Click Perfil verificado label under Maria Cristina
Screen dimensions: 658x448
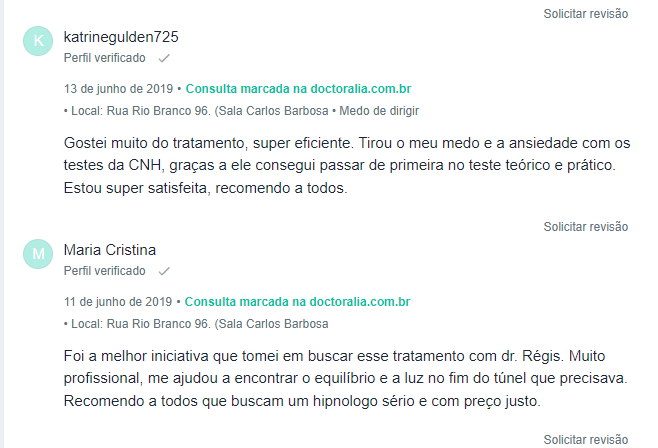click(104, 271)
